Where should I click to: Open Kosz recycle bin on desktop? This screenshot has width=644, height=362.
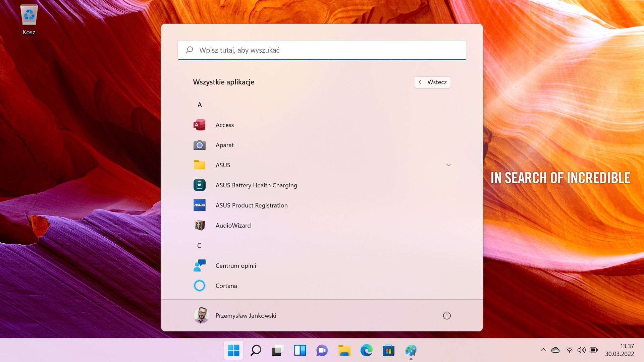[x=29, y=19]
